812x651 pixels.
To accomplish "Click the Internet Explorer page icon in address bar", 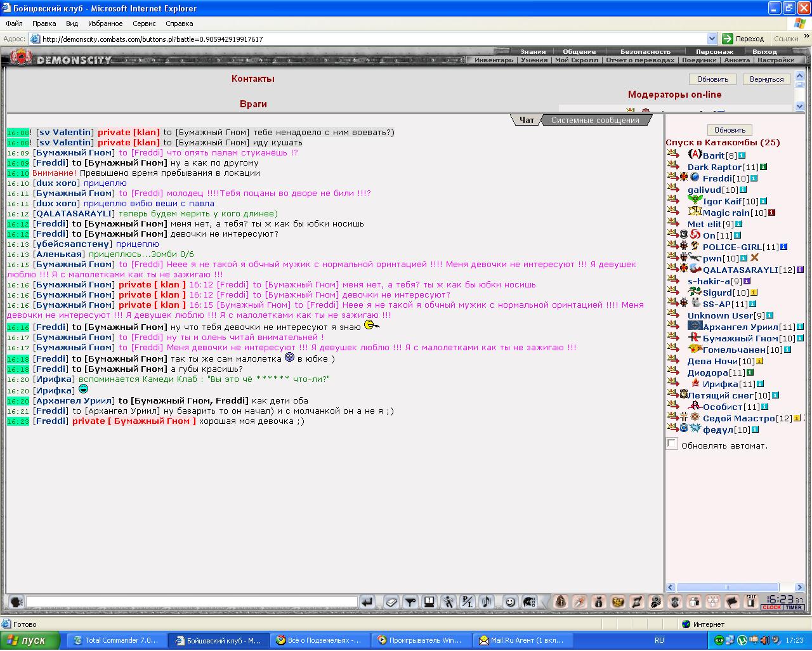I will tap(36, 39).
